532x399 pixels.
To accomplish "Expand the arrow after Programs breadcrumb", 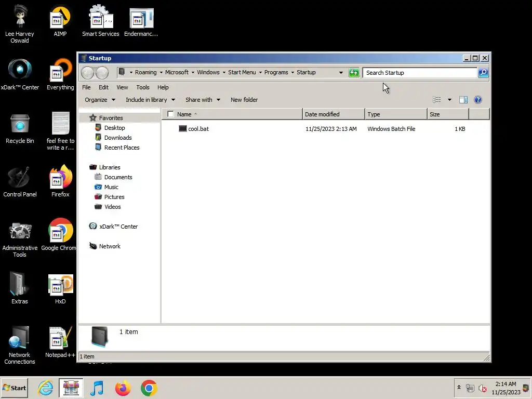I will pyautogui.click(x=292, y=73).
